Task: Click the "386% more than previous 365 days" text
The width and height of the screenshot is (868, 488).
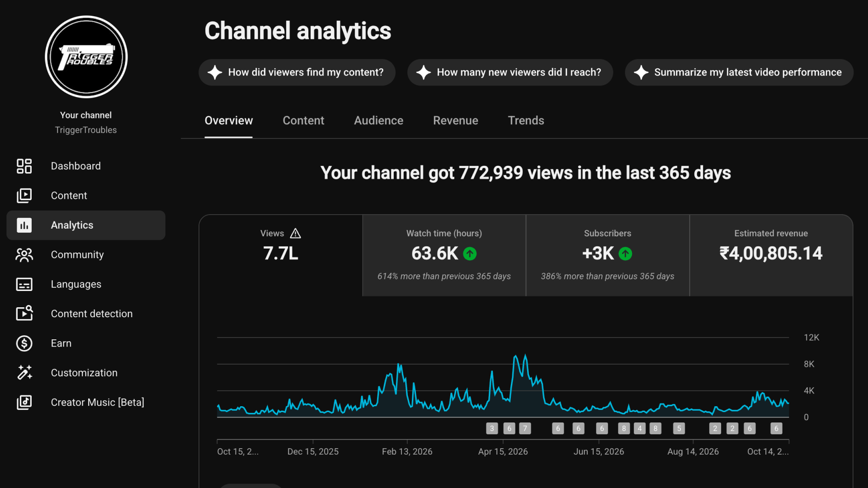Action: tap(608, 276)
